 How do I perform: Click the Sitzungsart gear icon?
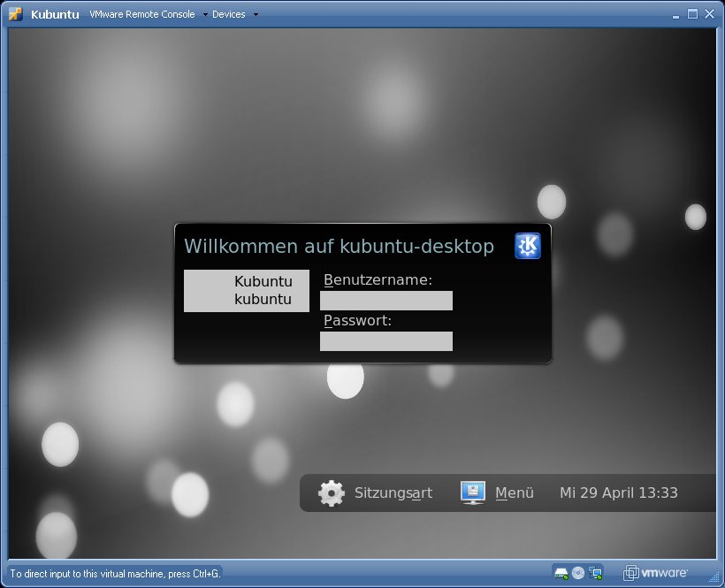click(x=332, y=493)
